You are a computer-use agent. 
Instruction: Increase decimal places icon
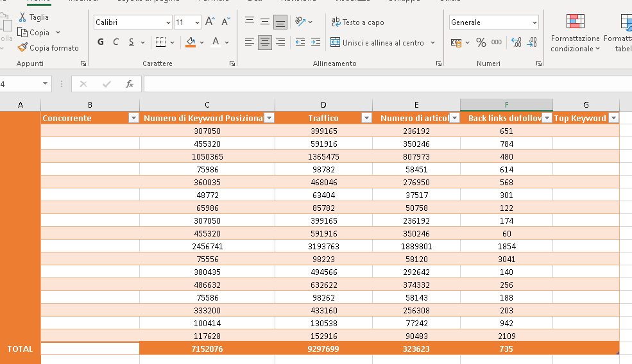[x=517, y=42]
